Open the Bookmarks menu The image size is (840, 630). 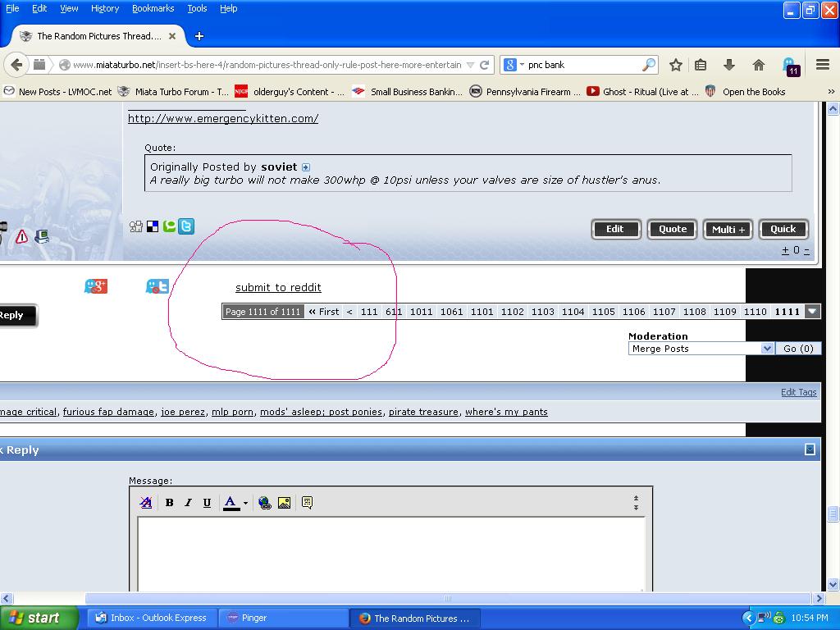tap(153, 8)
